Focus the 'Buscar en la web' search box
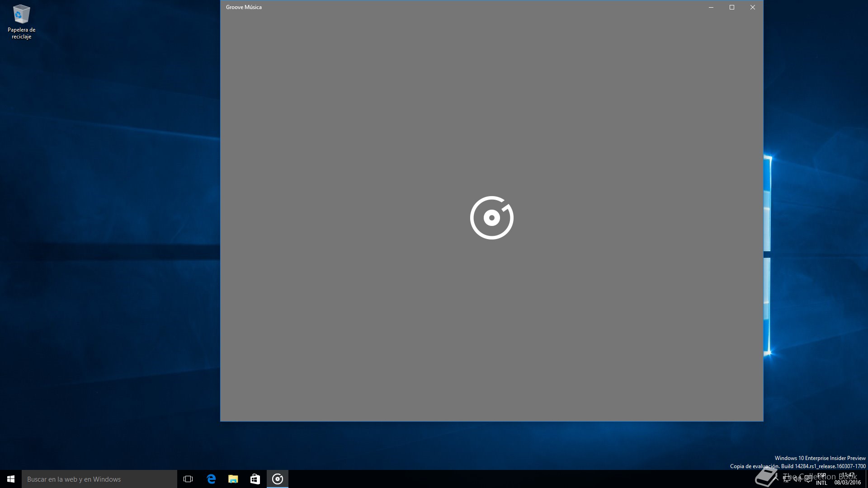Viewport: 868px width, 488px height. tap(99, 479)
